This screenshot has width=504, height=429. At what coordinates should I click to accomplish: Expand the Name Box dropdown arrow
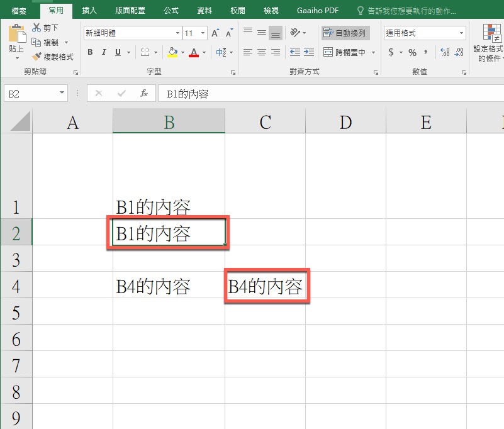pyautogui.click(x=62, y=93)
